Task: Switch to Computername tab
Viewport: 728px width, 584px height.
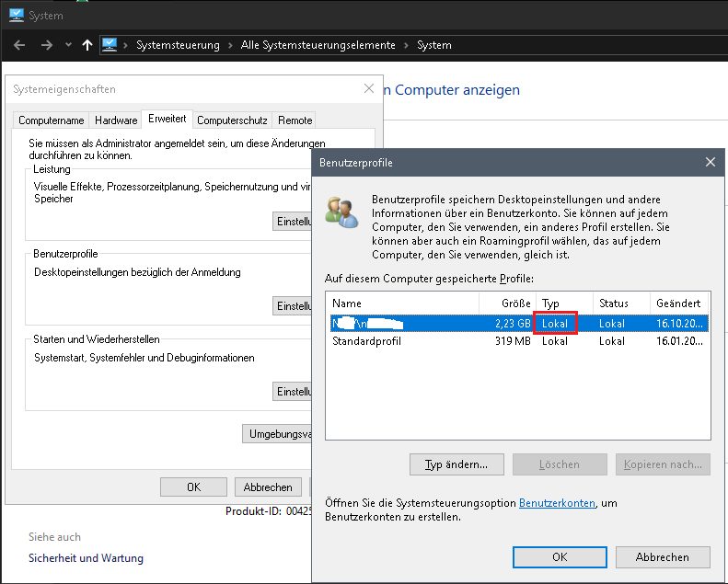Action: pyautogui.click(x=51, y=120)
